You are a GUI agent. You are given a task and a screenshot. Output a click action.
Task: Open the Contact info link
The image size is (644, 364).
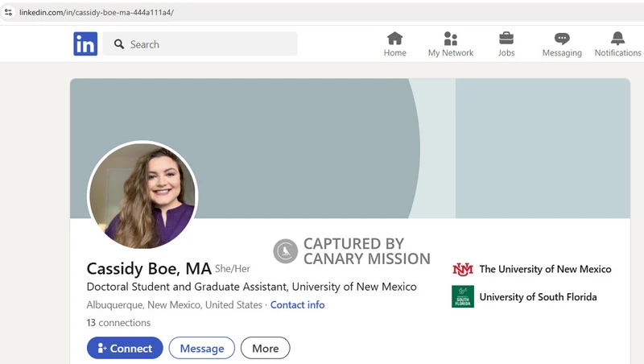(x=297, y=305)
